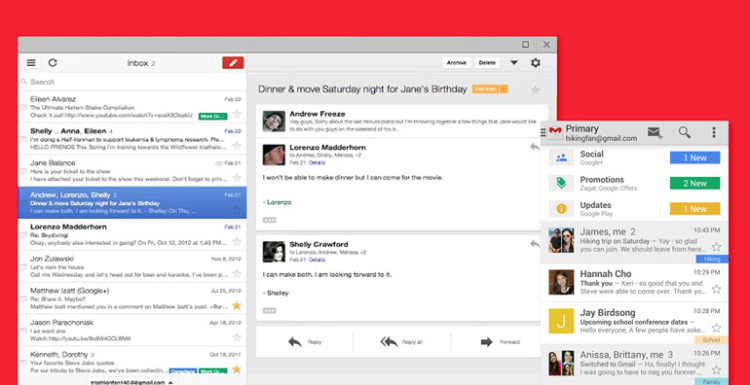Show Details of Lorenzo Madderhorn's message
Viewport: 750px width, 385px height.
pos(317,163)
